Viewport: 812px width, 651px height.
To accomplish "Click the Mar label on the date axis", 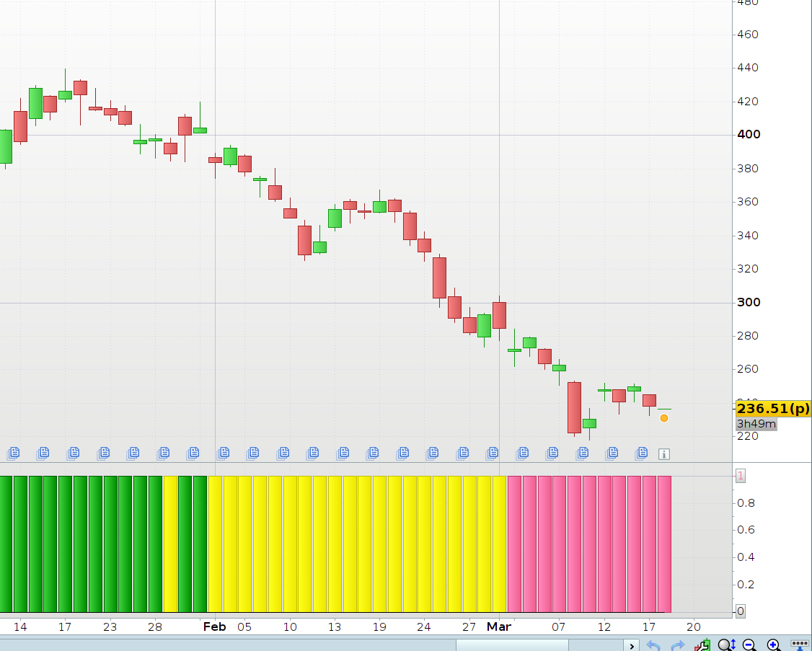I will pyautogui.click(x=499, y=626).
